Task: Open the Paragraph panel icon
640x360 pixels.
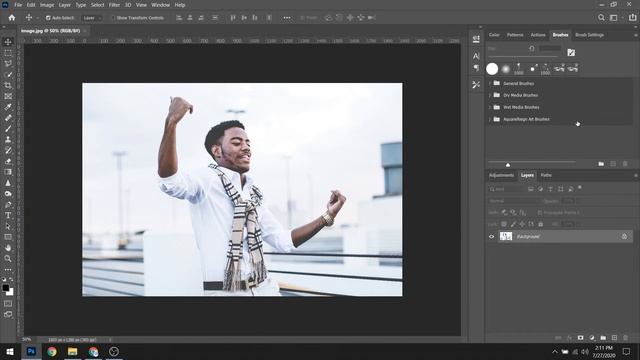Action: (x=476, y=68)
